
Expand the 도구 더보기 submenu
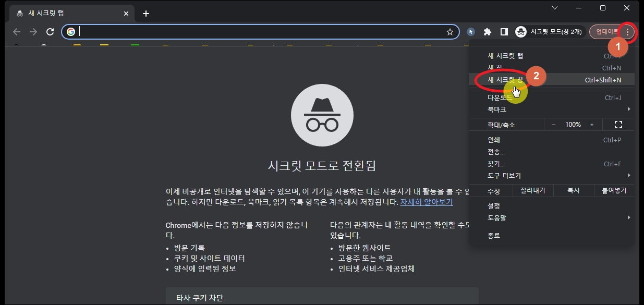point(552,176)
